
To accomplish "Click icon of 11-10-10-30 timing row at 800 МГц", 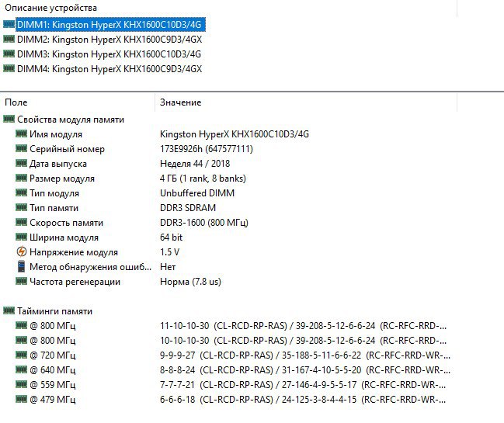I will 21,326.
